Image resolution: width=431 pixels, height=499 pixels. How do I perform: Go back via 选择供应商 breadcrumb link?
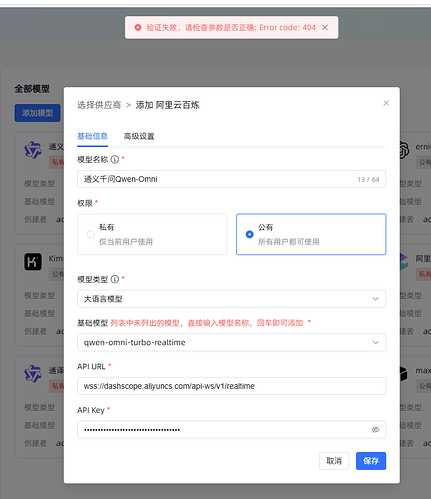coord(99,105)
